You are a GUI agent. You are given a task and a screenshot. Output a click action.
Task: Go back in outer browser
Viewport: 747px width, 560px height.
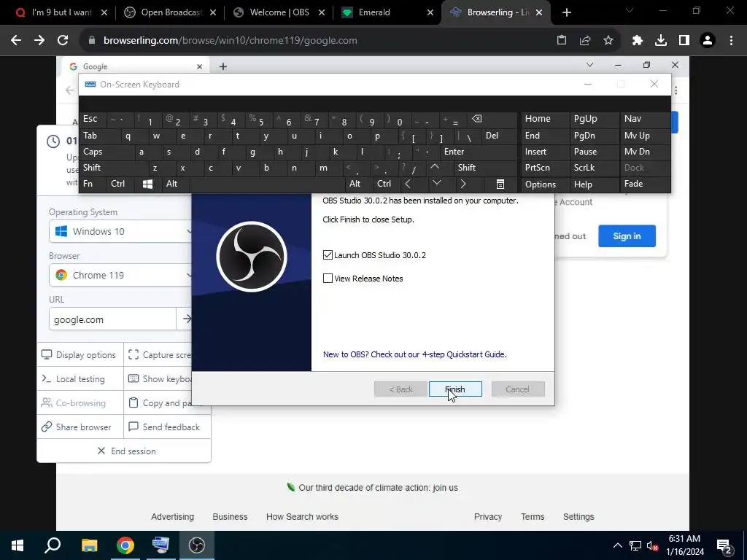[16, 41]
